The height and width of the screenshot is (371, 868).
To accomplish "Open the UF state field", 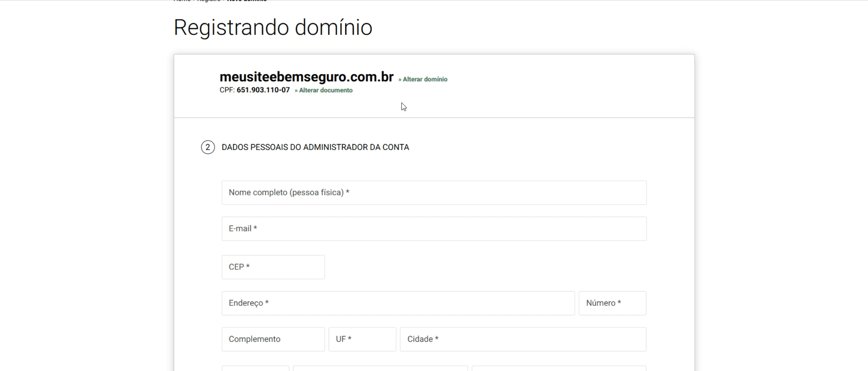I will 362,339.
